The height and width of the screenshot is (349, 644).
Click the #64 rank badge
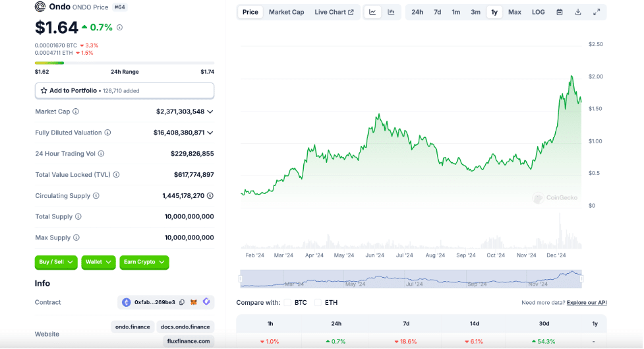pyautogui.click(x=119, y=7)
